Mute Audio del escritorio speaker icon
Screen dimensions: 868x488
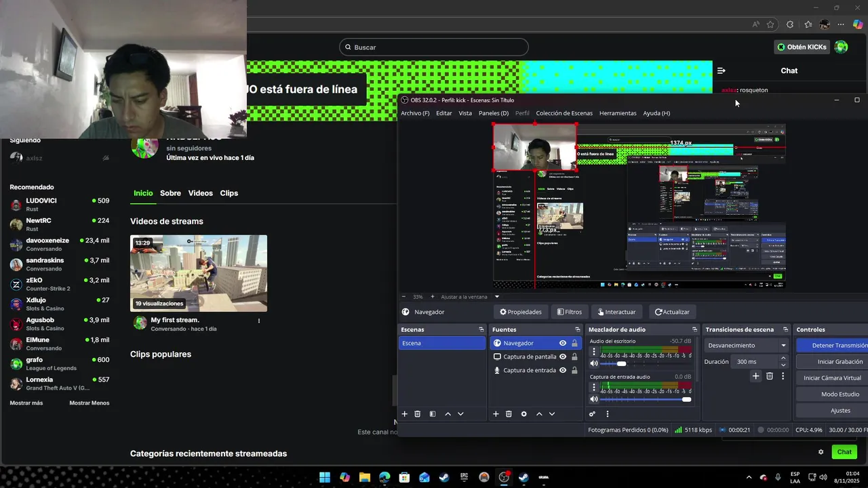click(594, 364)
